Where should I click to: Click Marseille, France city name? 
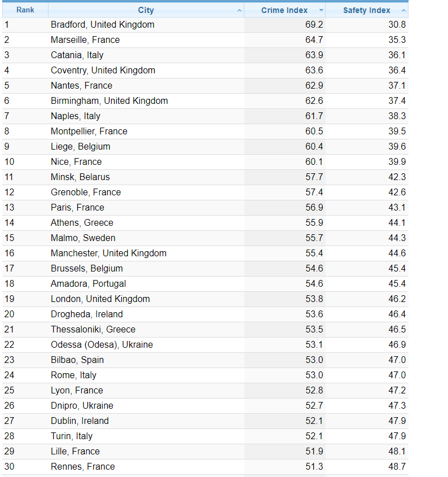[85, 40]
